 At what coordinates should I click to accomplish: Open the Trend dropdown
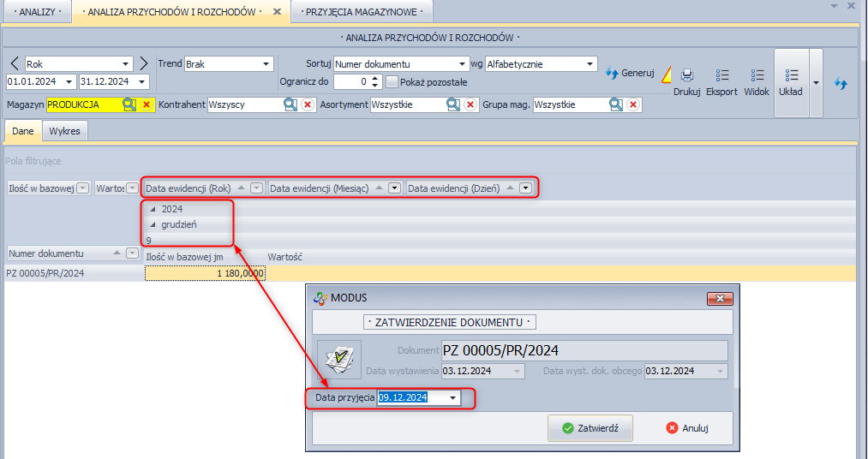tap(266, 64)
